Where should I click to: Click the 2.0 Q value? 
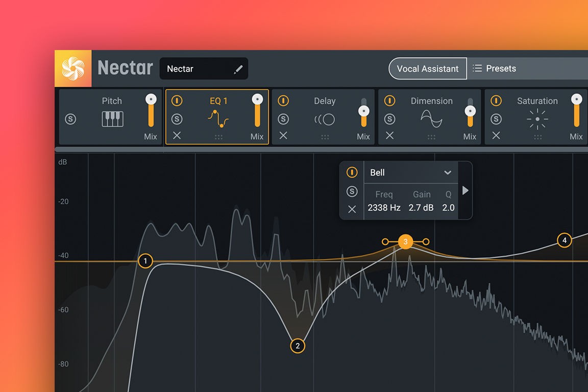pos(448,208)
